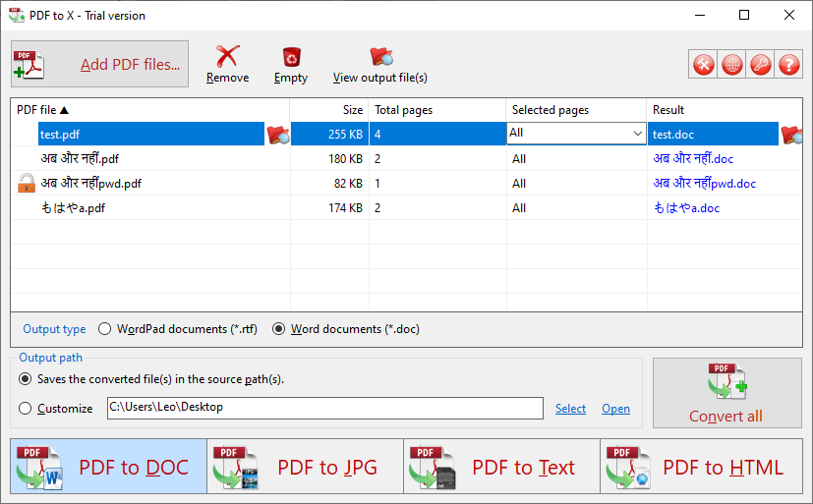The width and height of the screenshot is (813, 504).
Task: Open settings via the wrench tools icon
Action: coord(704,65)
